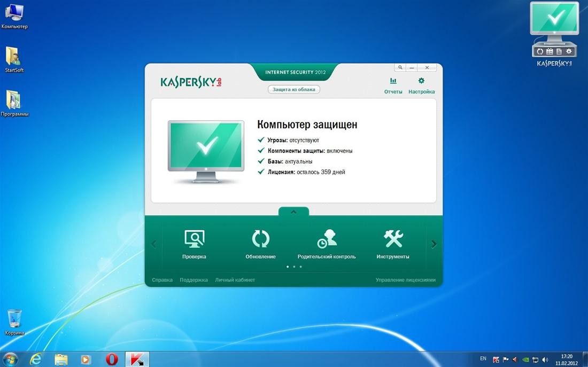Click the gadget scheduled task calendar icon
Viewport: 588px width, 367px height.
(550, 51)
